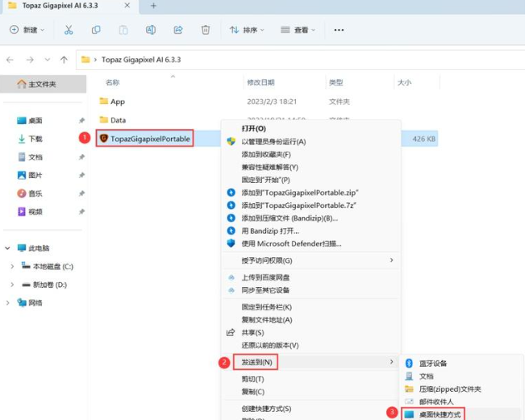Choose 用 Bandizip 打开 menu entry
This screenshot has width=529, height=420.
(270, 231)
